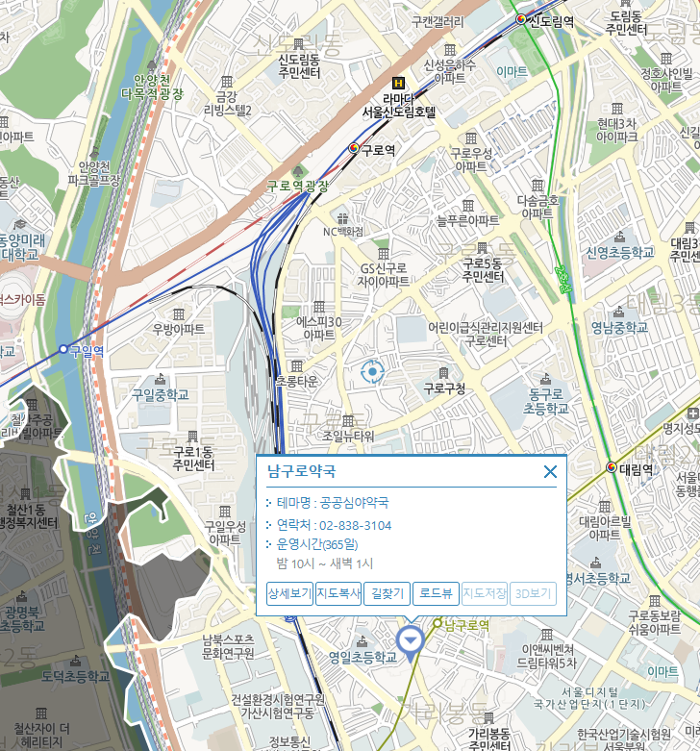Screen dimensions: 700x751
Task: Open 로드뷰 street view
Action: click(x=436, y=593)
